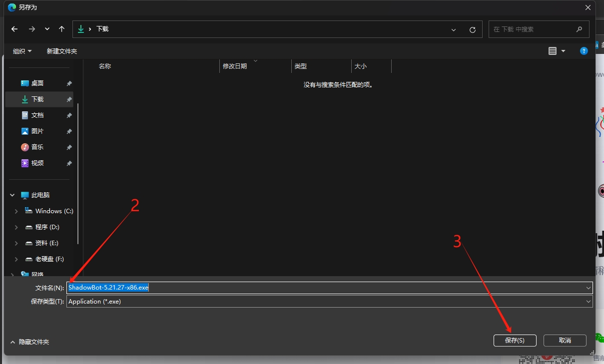Go up one folder level

point(61,29)
